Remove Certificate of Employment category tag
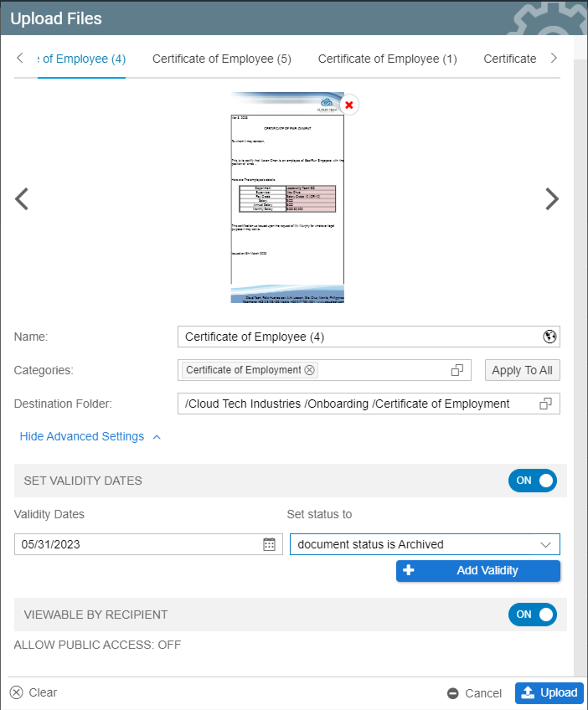The width and height of the screenshot is (588, 710). point(310,370)
